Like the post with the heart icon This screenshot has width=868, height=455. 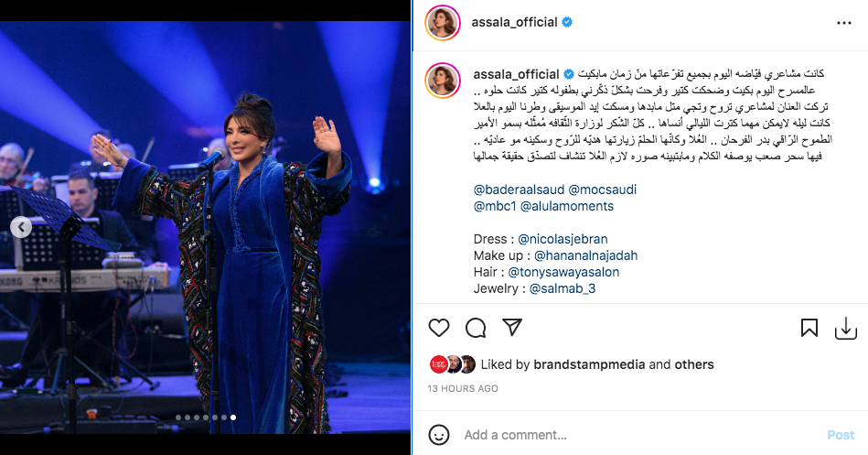[439, 328]
